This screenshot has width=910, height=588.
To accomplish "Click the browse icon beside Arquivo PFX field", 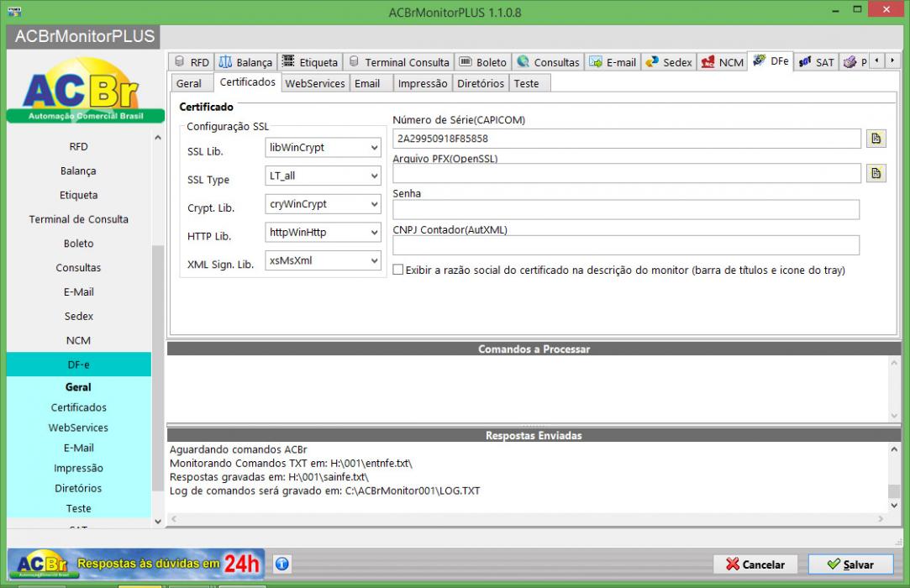I will tap(876, 173).
